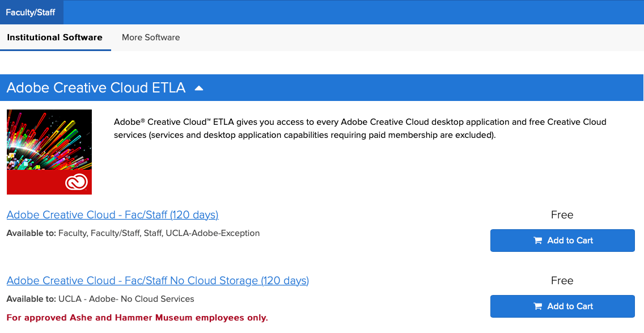Screen dimensions: 644x333
Task: Click 'Available to: Faculty, Faculty/Staff, Staff' text
Action: click(133, 233)
